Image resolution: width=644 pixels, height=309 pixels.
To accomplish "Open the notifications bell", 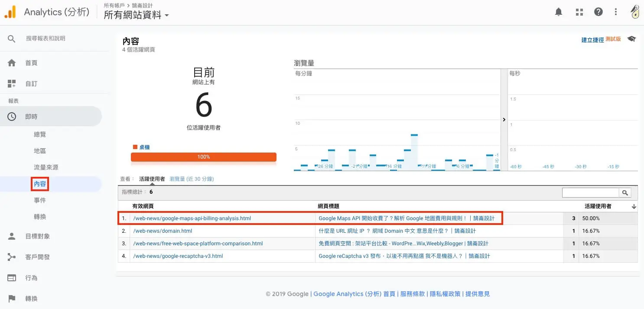I will pos(559,12).
